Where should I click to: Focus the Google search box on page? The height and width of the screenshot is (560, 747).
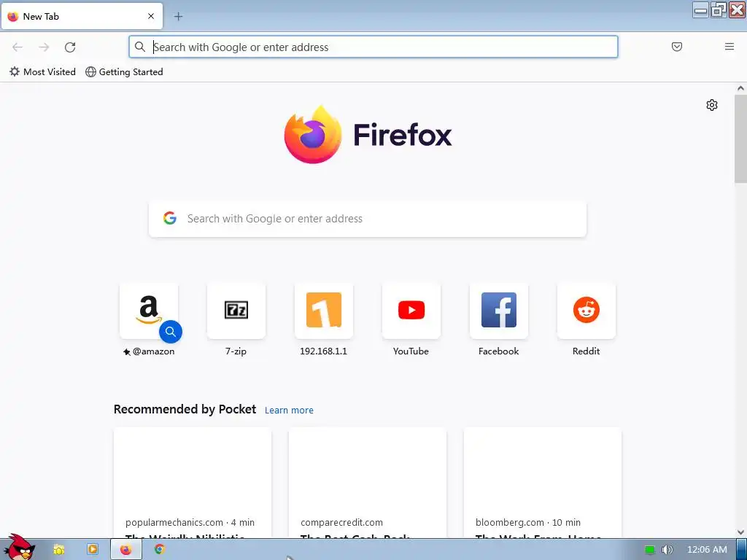point(368,219)
